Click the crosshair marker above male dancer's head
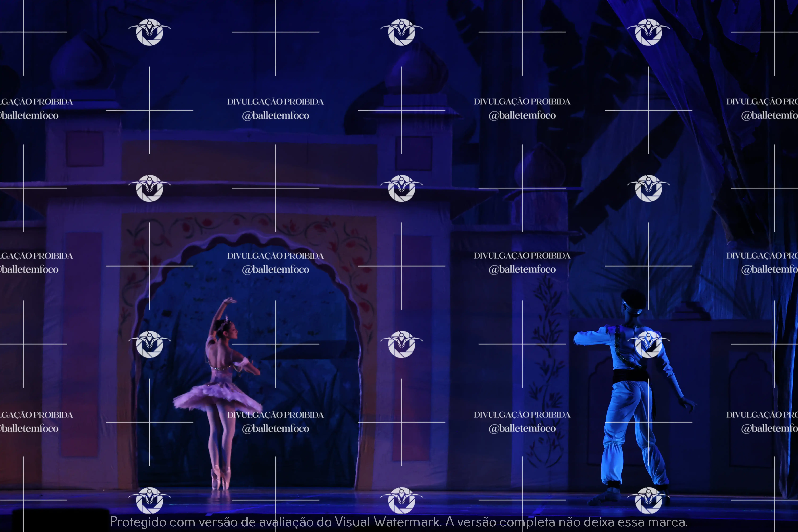 [648, 266]
